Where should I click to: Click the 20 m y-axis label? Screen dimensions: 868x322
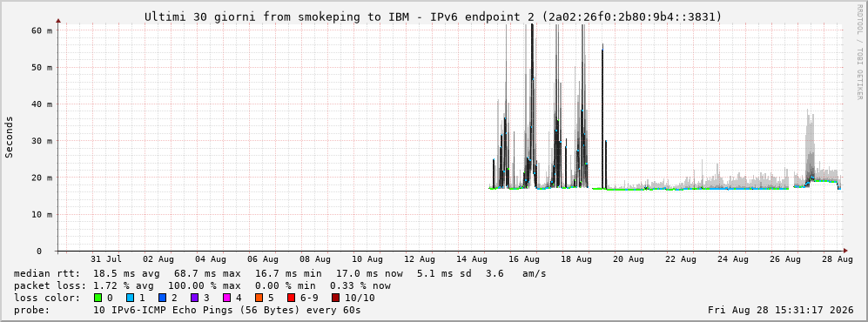[x=43, y=178]
